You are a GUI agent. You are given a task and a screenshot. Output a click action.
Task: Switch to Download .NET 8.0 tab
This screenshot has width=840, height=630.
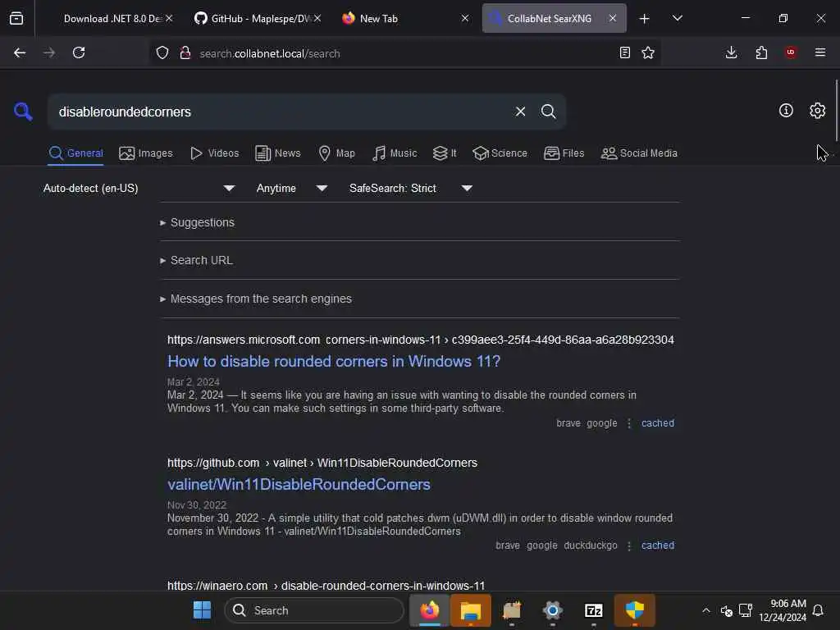coord(112,18)
